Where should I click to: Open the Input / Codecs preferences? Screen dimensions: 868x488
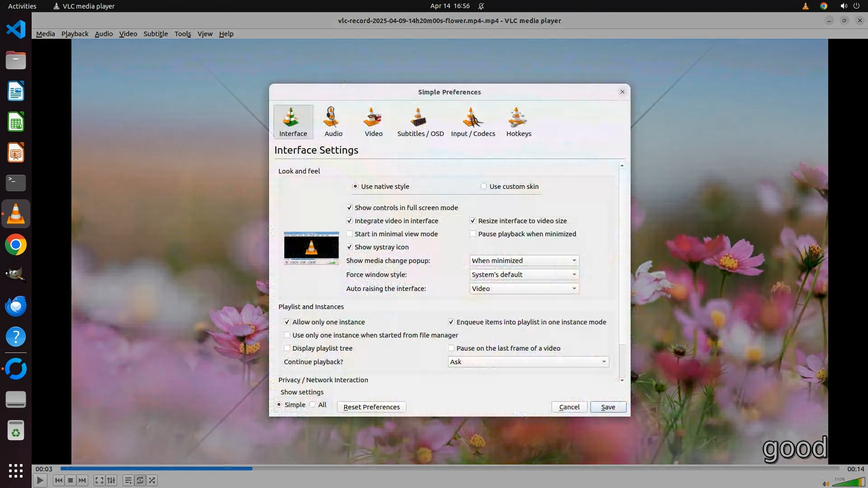[x=473, y=122]
